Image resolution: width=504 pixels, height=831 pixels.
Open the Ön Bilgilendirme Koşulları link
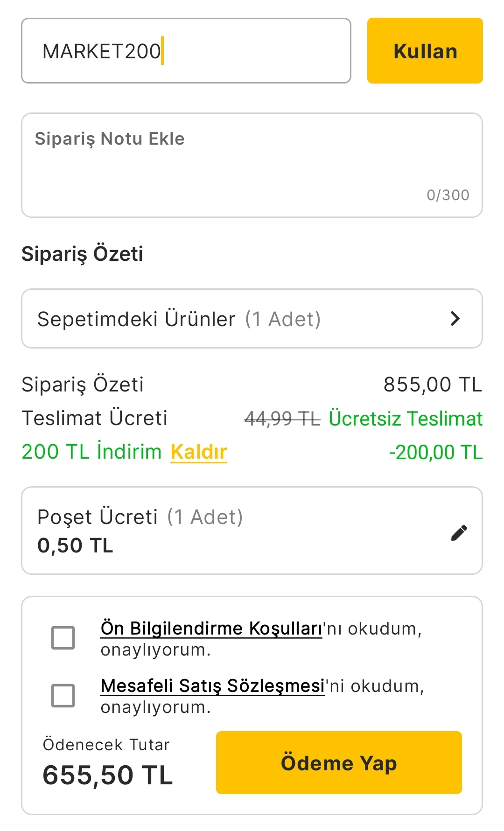[x=211, y=628]
